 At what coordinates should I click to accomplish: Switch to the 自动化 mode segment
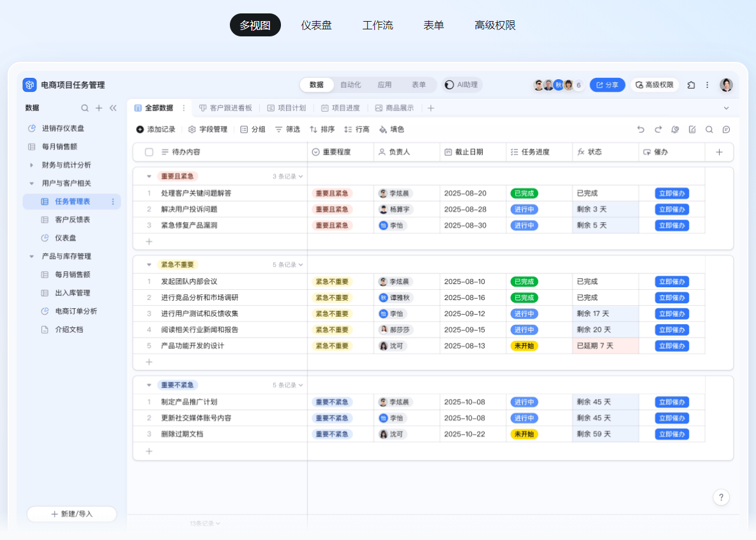point(351,85)
